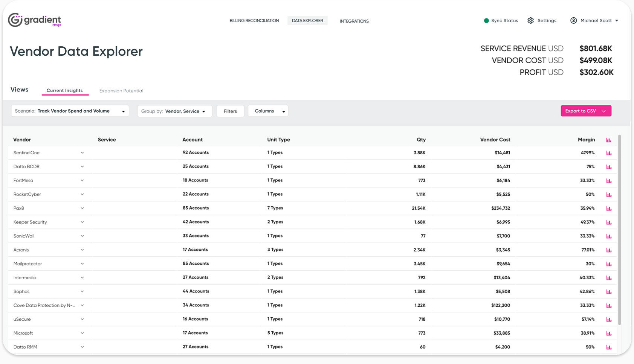The image size is (634, 364).
Task: Click the chart icon in Microsoft row
Action: coord(608,334)
